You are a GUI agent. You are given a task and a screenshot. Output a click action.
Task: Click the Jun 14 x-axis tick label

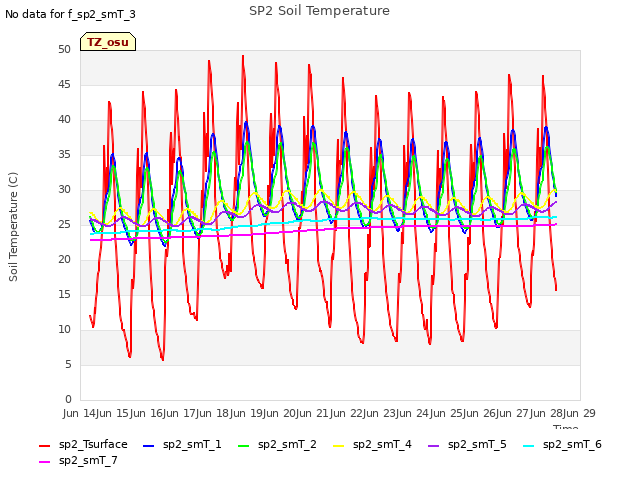[x=80, y=413]
